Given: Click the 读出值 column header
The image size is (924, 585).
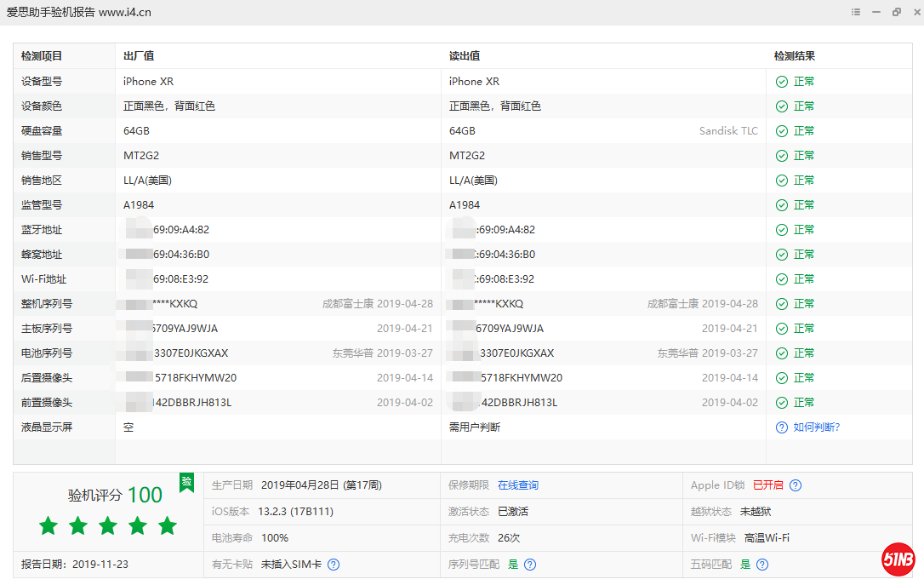Looking at the screenshot, I should pyautogui.click(x=465, y=56).
